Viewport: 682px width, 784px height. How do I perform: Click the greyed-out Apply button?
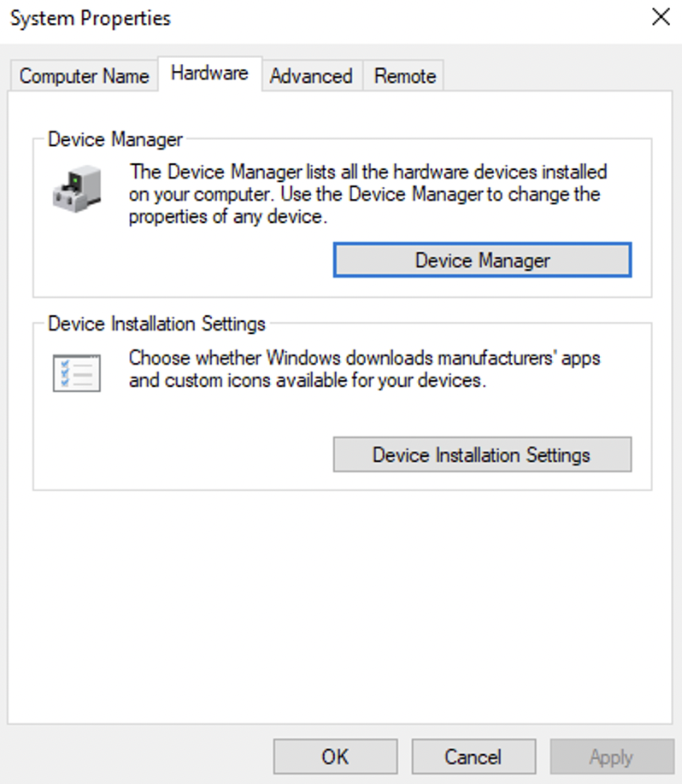click(x=611, y=757)
